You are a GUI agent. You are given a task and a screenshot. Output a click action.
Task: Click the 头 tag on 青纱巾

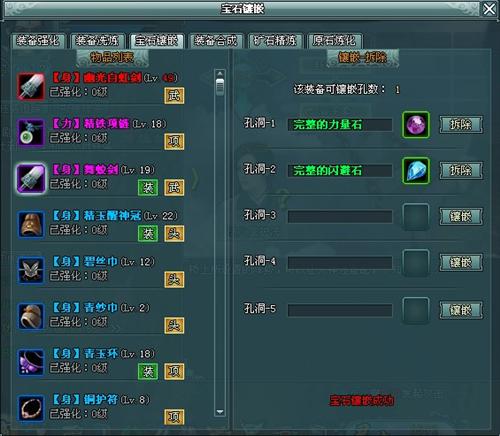pos(174,326)
